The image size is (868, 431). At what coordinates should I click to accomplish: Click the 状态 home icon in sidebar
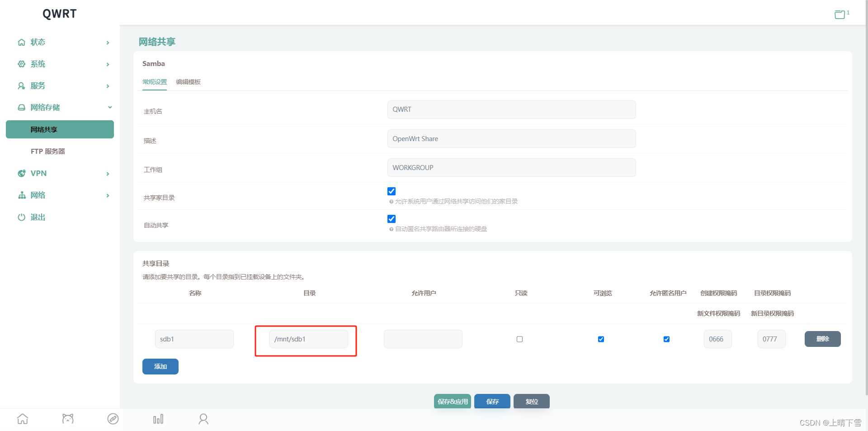pyautogui.click(x=21, y=42)
